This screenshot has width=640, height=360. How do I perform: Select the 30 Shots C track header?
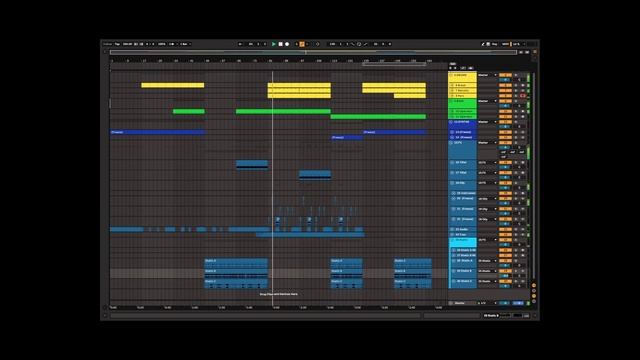click(464, 284)
